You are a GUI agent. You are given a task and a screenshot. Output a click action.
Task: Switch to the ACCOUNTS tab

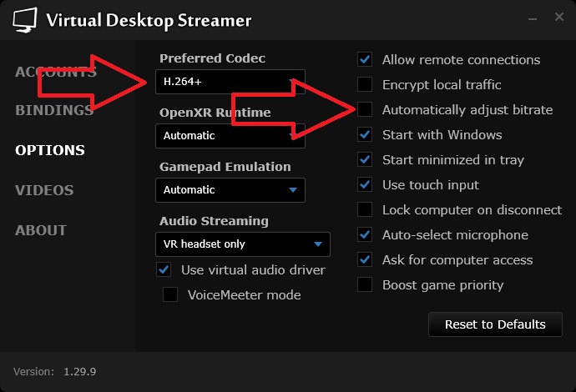55,72
